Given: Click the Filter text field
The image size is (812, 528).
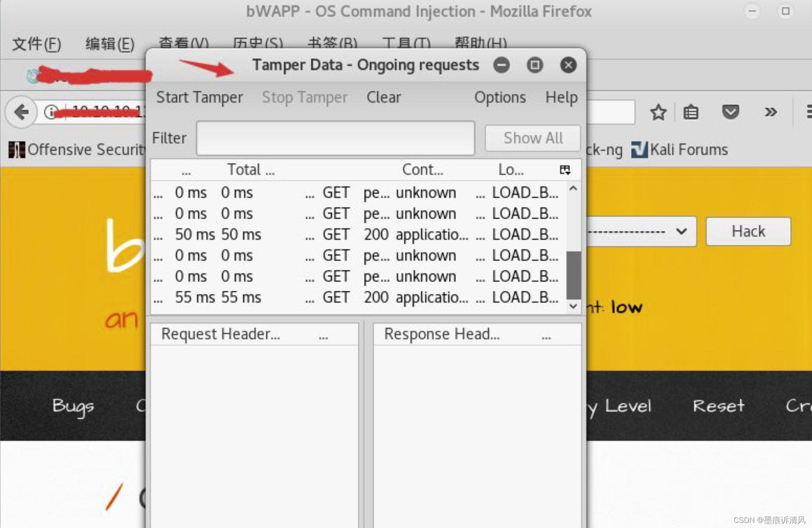Looking at the screenshot, I should click(335, 138).
